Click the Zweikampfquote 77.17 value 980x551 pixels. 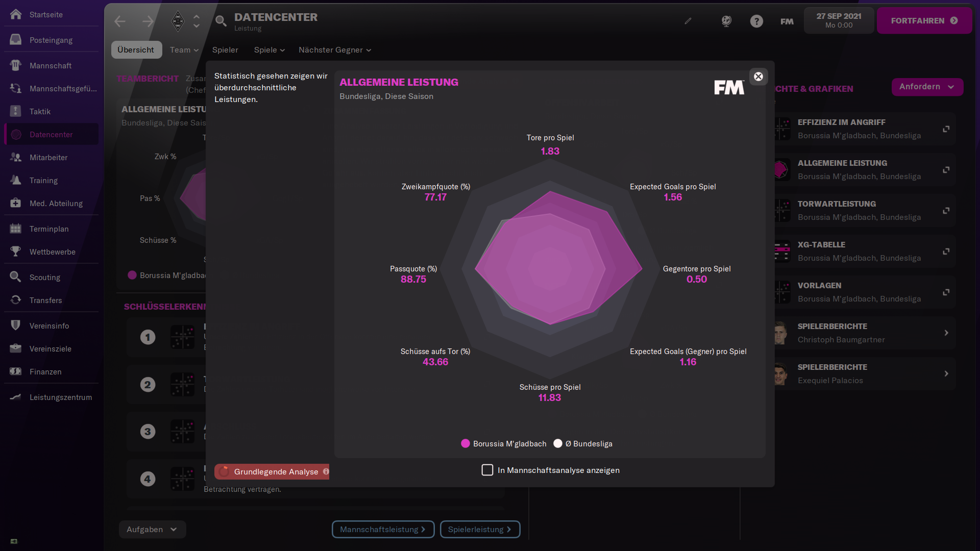435,197
